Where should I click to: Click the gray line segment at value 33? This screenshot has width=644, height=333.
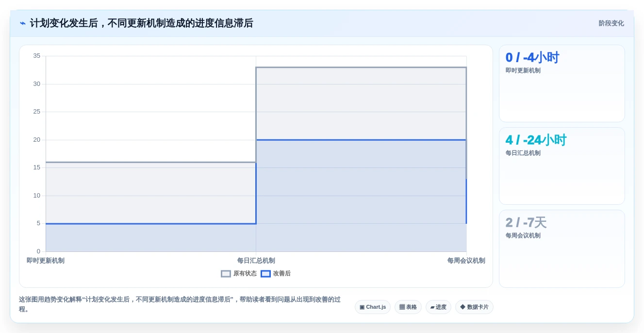point(361,67)
